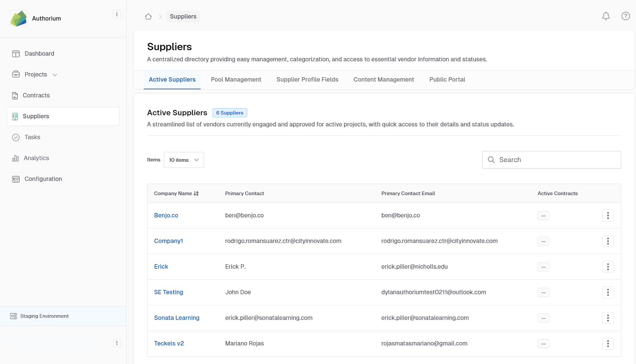
Task: Open the Company1 supplier link
Action: [169, 241]
